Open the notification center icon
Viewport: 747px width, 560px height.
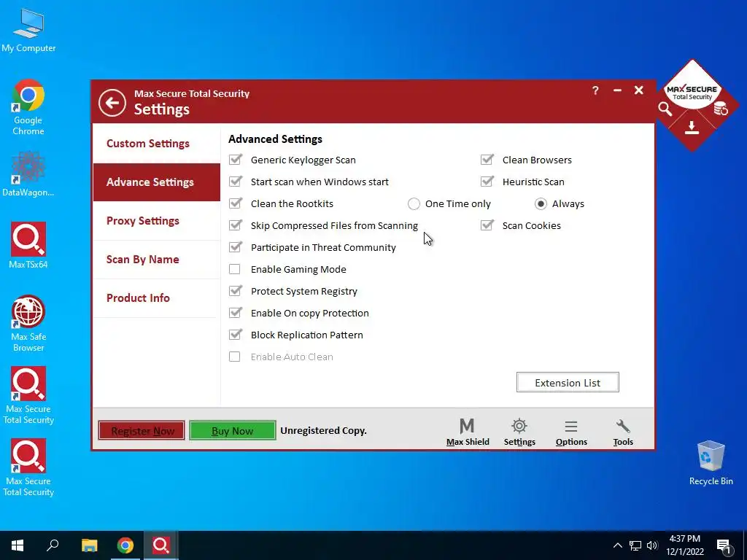724,546
